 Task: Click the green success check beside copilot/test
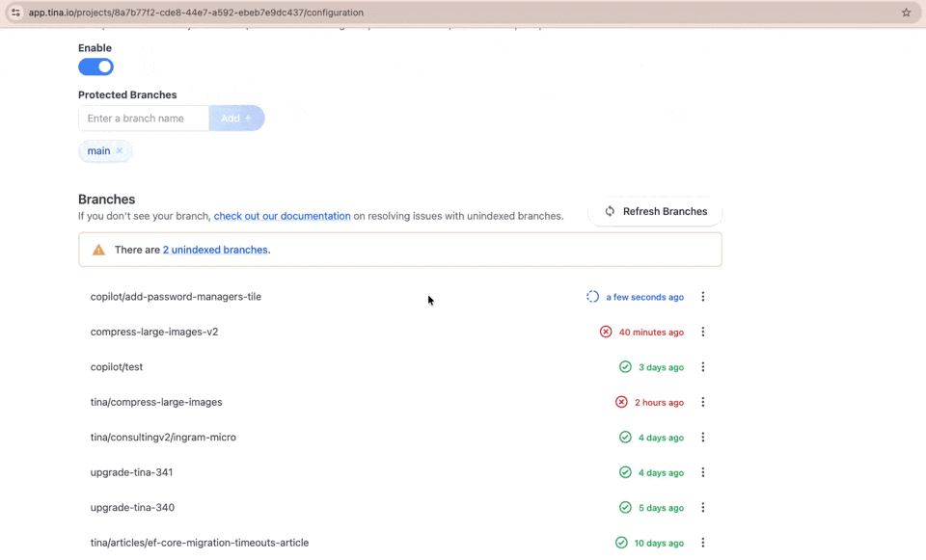click(x=626, y=367)
